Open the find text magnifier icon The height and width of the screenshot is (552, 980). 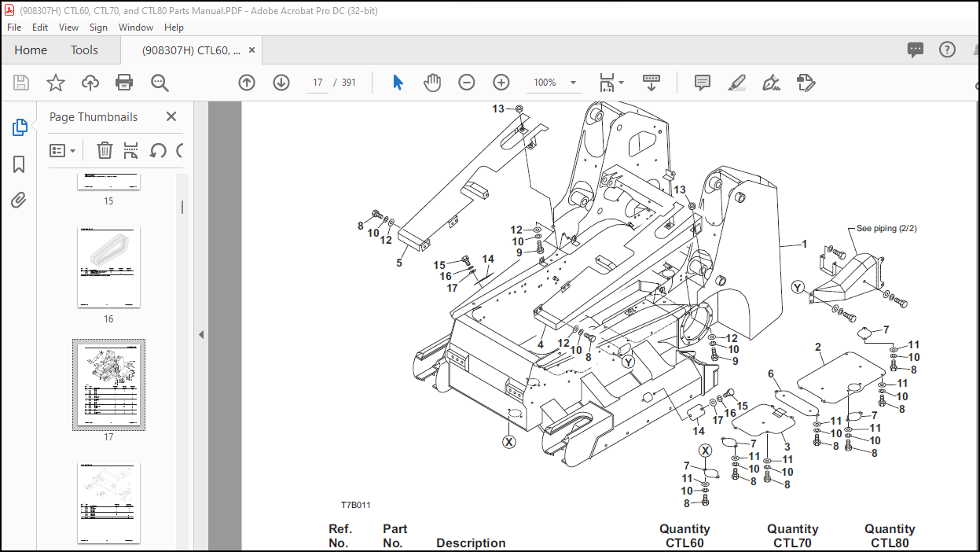pos(160,83)
